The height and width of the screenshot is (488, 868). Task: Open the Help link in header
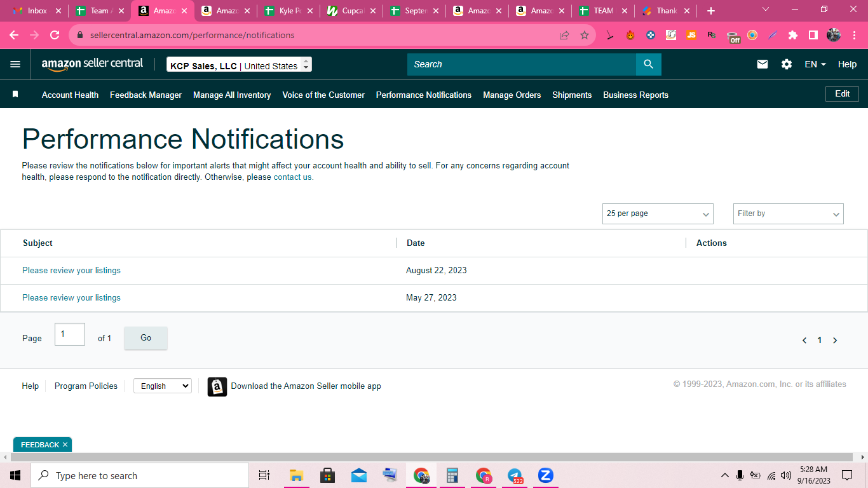tap(847, 64)
